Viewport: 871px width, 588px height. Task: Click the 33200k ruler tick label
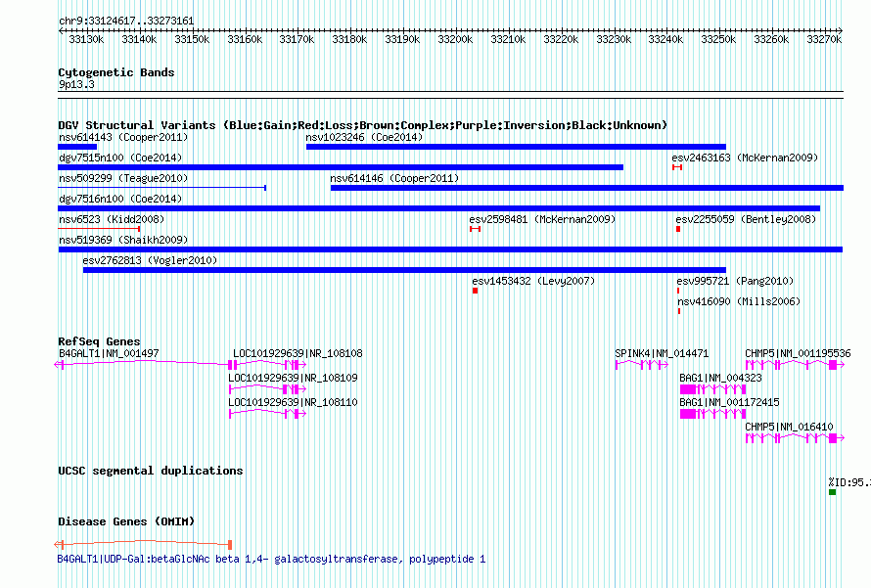(455, 39)
